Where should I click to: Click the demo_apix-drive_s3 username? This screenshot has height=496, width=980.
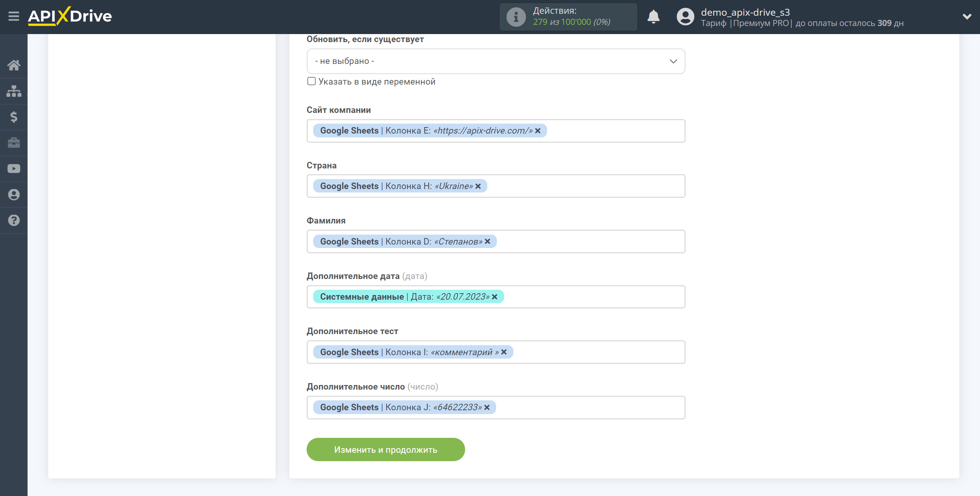pos(745,12)
